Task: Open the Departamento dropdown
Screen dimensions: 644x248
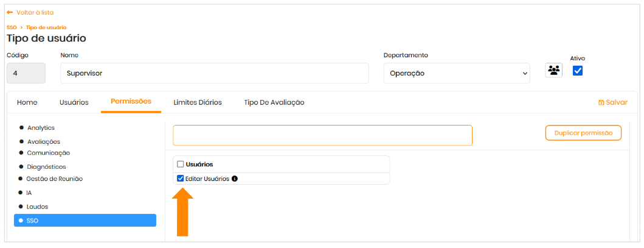Action: tap(456, 73)
